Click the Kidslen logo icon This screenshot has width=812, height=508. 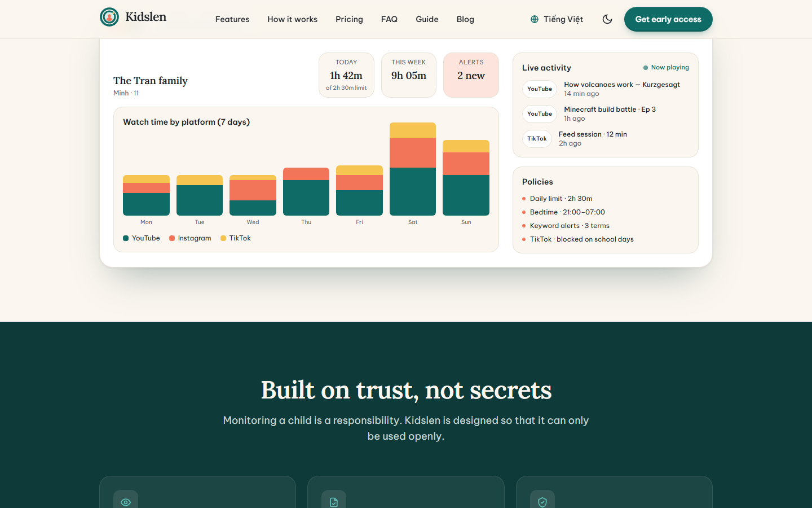click(109, 17)
